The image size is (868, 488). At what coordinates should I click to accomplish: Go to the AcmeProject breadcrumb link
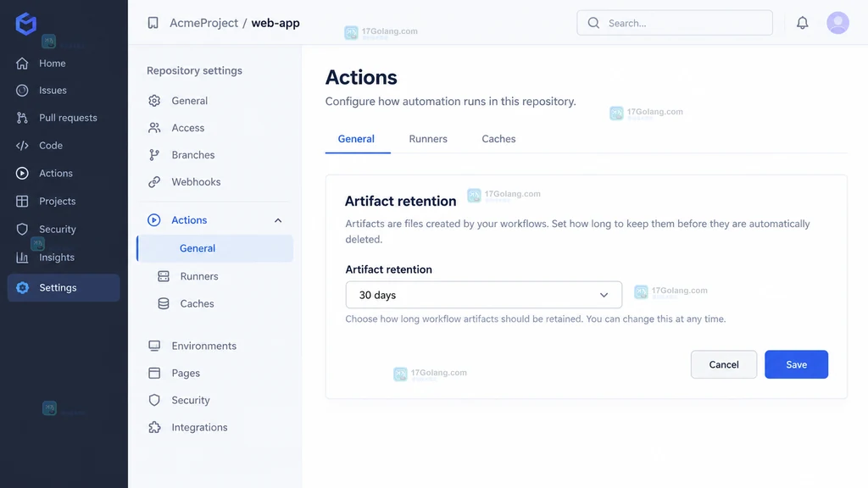coord(203,23)
